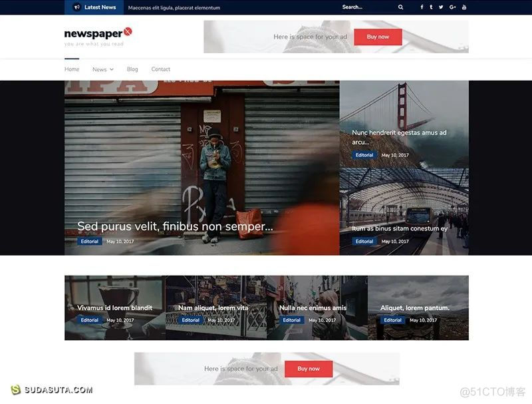Open the Facebook social icon
This screenshot has width=532, height=404.
pos(422,7)
